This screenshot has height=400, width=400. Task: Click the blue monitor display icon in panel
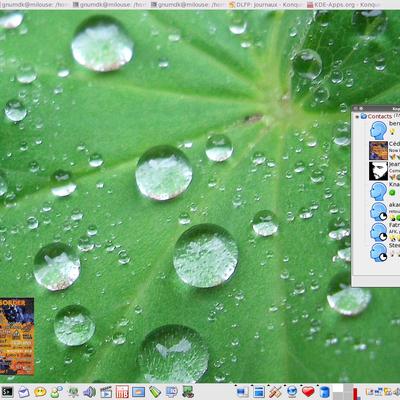[x=171, y=392]
